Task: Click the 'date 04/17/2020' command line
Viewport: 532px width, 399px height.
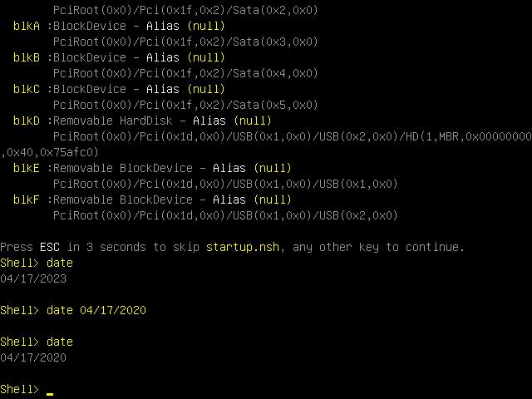Action: (73, 310)
